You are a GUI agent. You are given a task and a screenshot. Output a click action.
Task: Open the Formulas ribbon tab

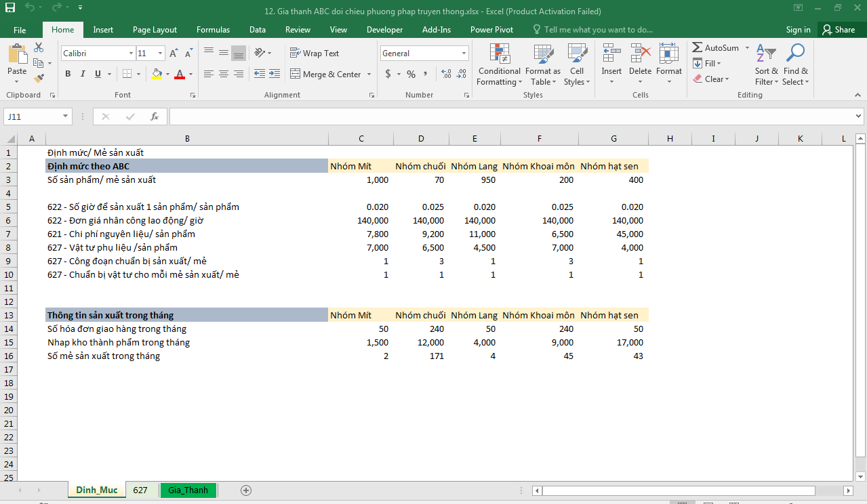(213, 30)
